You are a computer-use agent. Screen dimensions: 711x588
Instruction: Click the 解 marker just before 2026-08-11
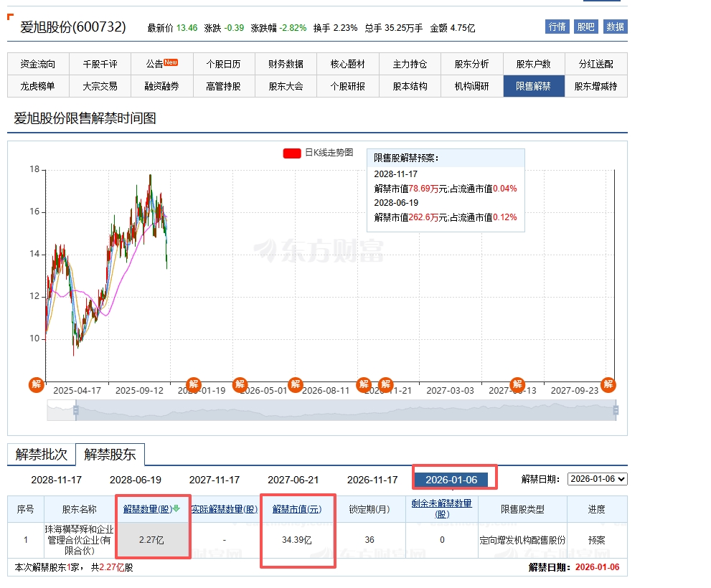click(x=296, y=384)
